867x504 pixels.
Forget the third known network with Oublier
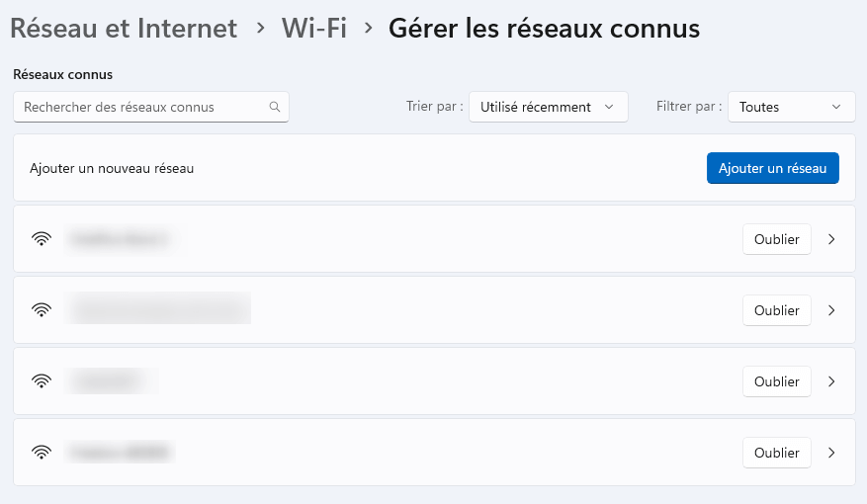click(776, 381)
